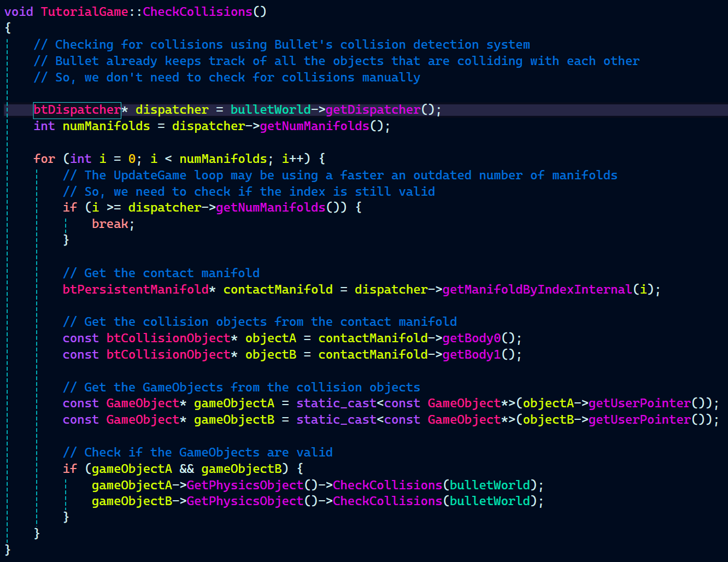Click the contactManifold variable declaration
This screenshot has height=562, width=728.
pos(278,289)
